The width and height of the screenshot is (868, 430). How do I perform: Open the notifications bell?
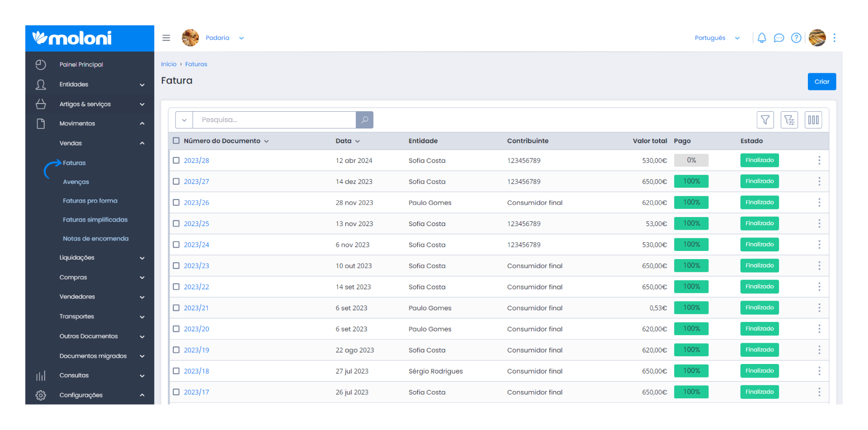click(x=762, y=38)
